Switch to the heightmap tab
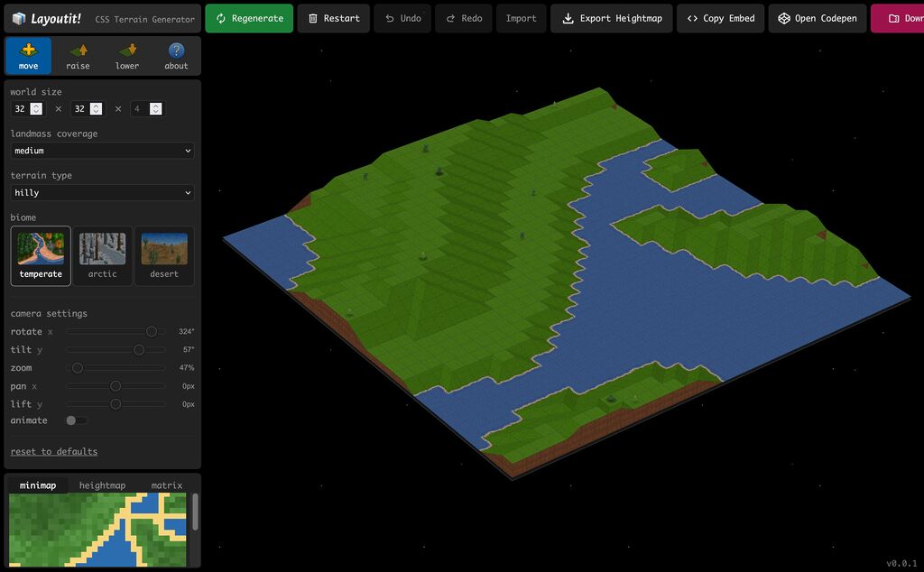 pos(102,485)
